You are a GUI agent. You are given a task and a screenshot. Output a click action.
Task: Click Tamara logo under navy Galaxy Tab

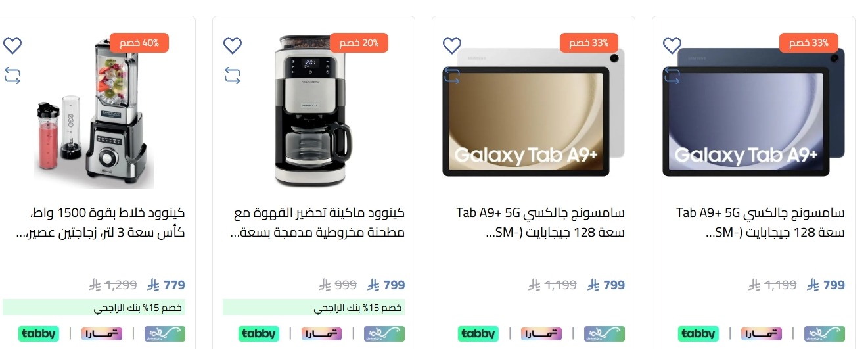tap(761, 333)
